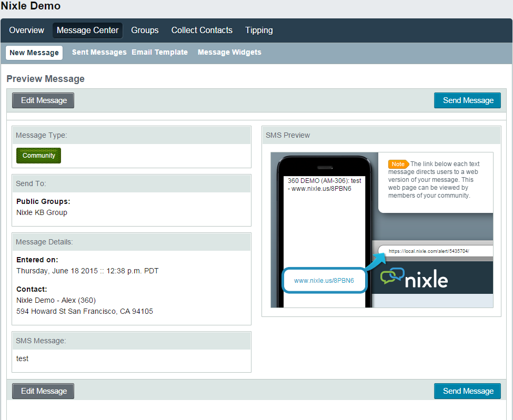
Task: Click the local.nixle.com alert URL bar
Action: [435, 251]
